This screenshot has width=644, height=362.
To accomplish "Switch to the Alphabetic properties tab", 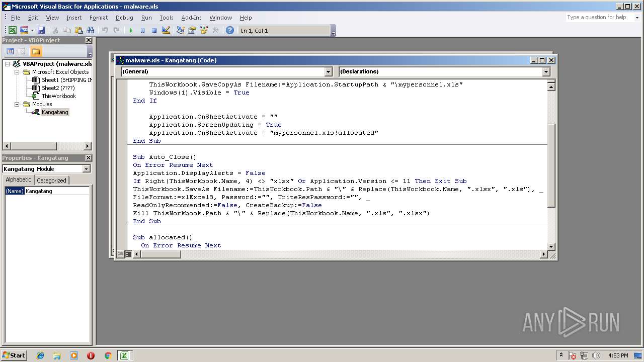I will pyautogui.click(x=19, y=180).
